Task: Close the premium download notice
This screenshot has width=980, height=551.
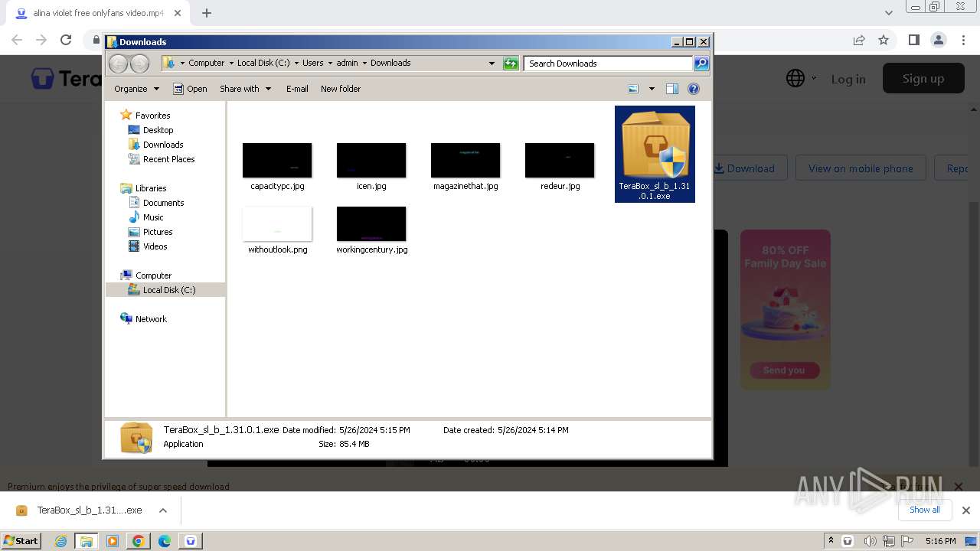Action: click(958, 487)
